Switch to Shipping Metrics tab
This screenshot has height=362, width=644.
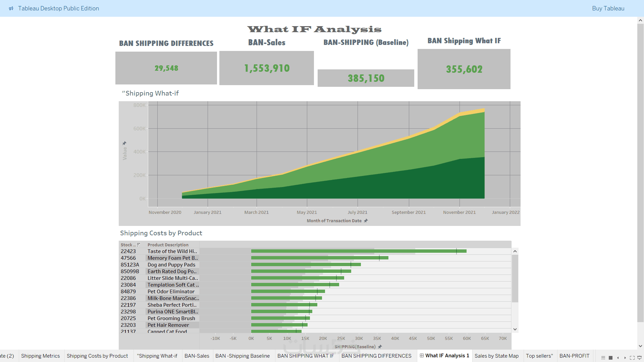[40, 356]
